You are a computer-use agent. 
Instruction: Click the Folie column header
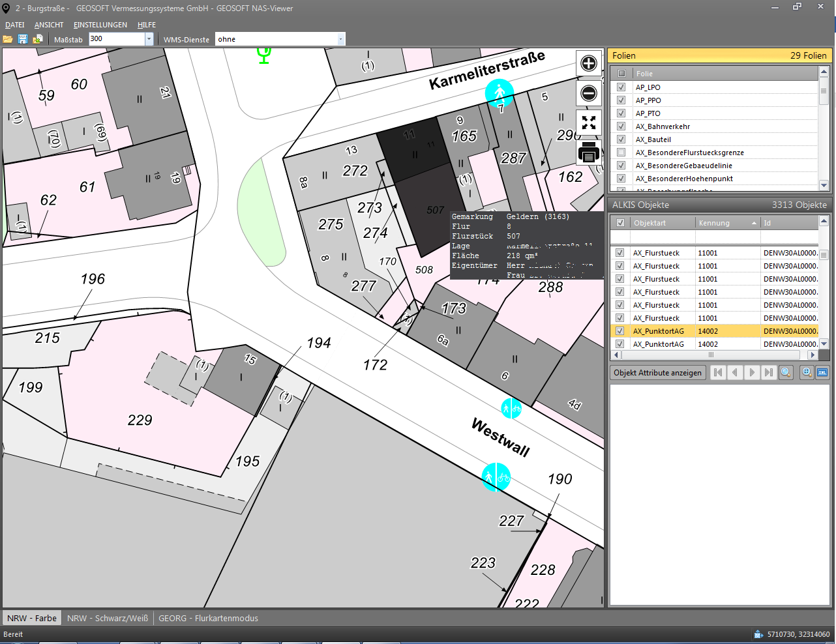pyautogui.click(x=725, y=74)
